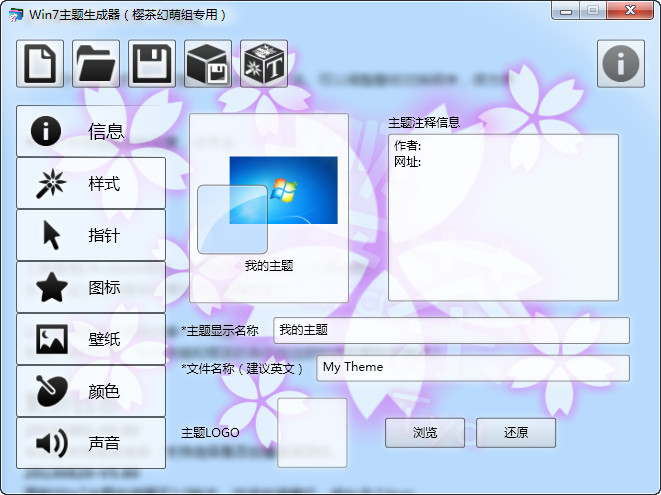Viewport: 661px width, 495px height.
Task: Save the theme with the floppy disk icon
Action: (152, 64)
